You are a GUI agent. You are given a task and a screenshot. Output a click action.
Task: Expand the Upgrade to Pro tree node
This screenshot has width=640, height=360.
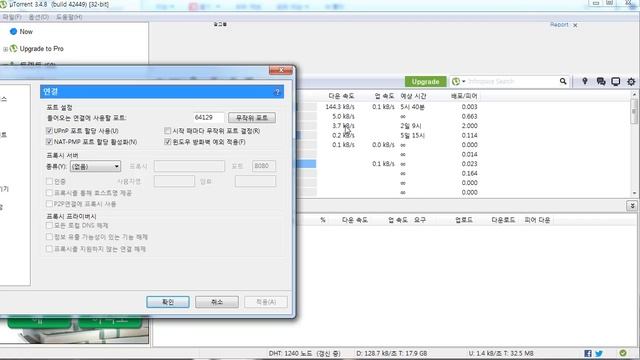coord(5,49)
